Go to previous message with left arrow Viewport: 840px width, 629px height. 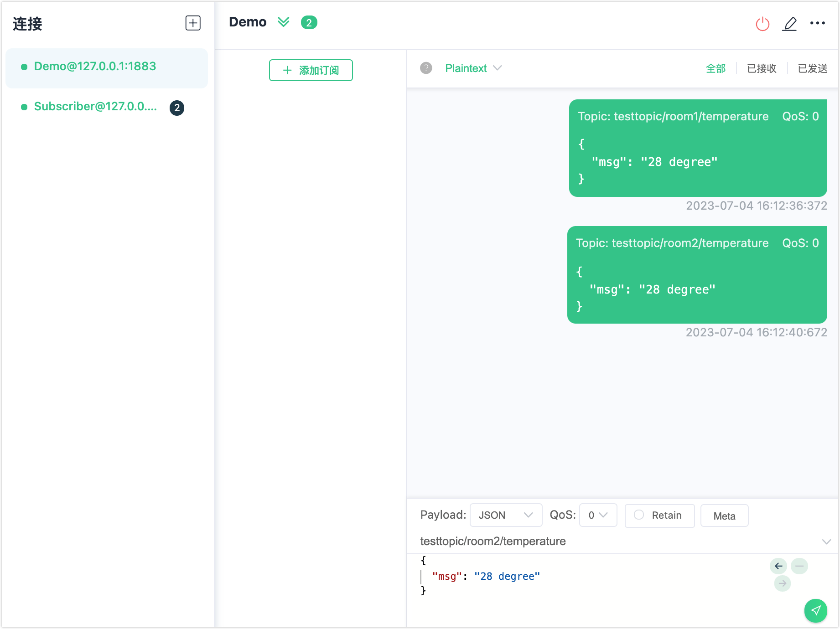pyautogui.click(x=778, y=566)
